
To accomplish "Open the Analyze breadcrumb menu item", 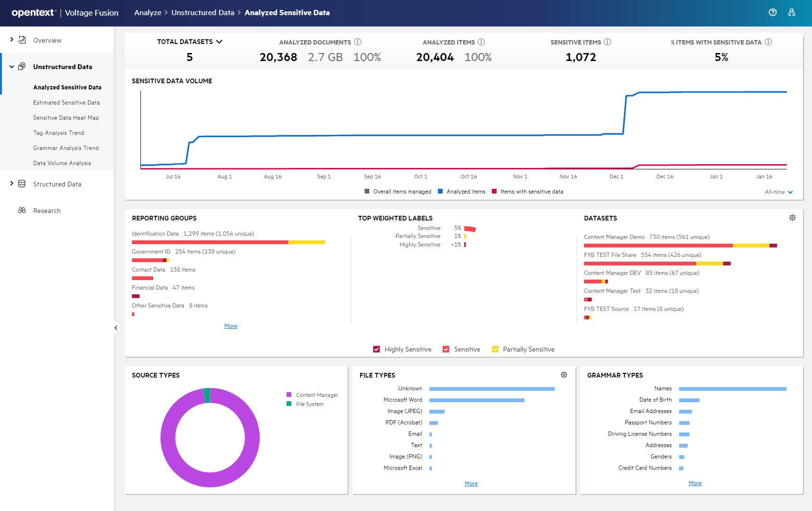I will (148, 13).
